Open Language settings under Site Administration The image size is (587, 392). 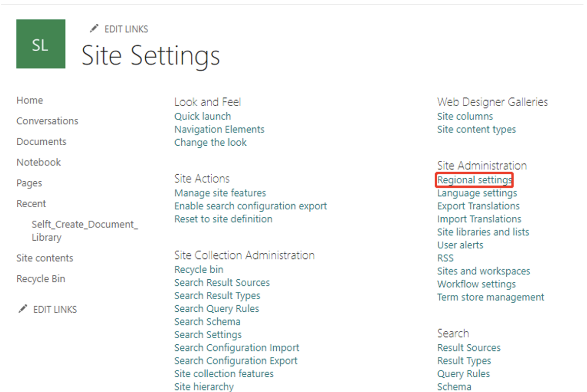[477, 193]
